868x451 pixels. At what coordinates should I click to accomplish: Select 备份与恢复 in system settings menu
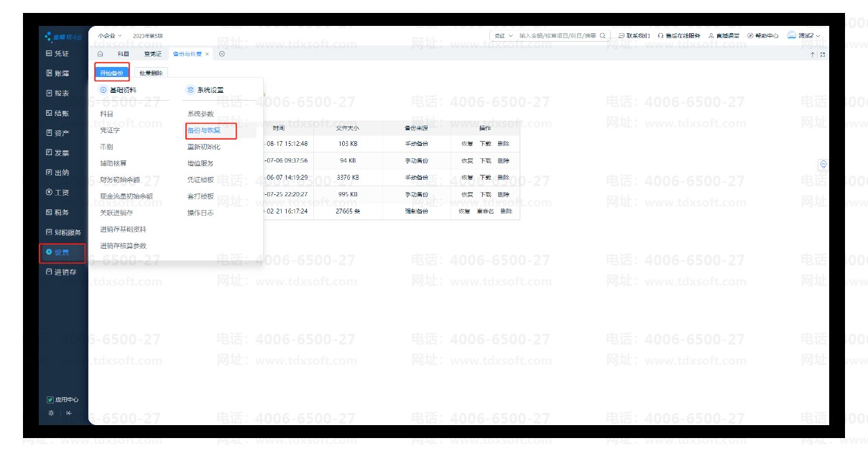204,130
